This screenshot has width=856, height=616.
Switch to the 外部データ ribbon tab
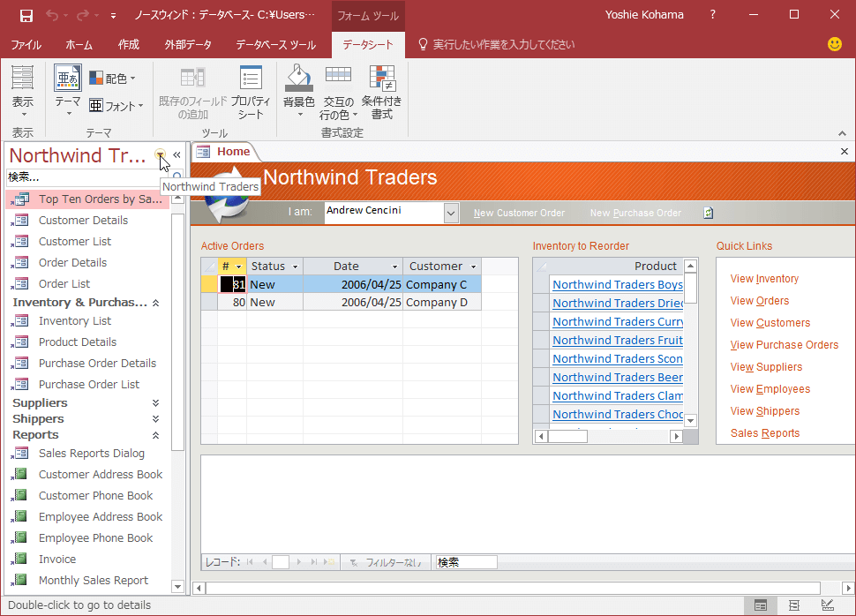[x=188, y=45]
